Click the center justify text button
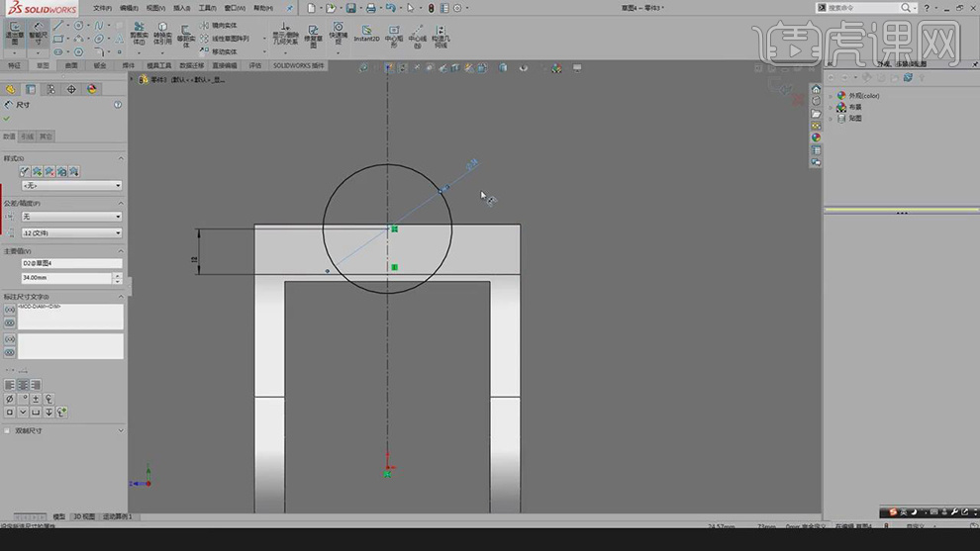980x551 pixels. pos(23,385)
